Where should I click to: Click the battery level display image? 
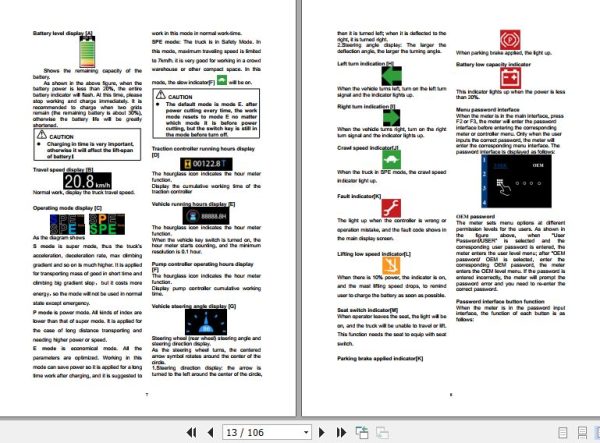point(87,52)
